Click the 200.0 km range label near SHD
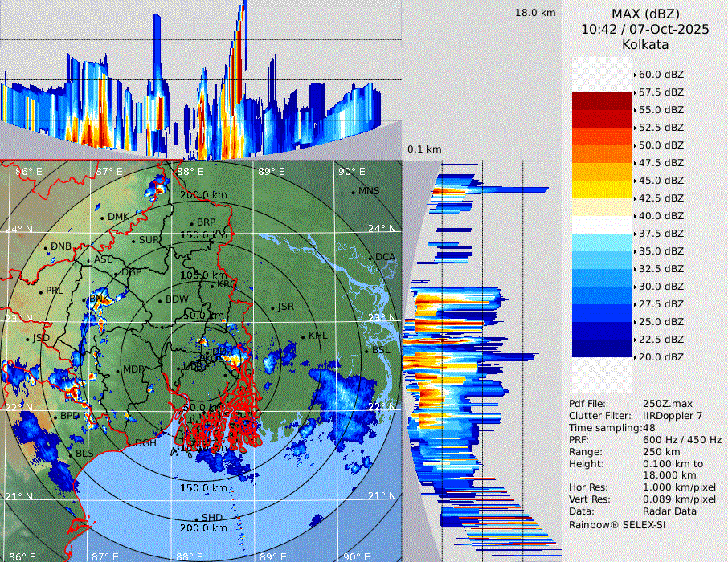Screen dimensions: 728x562 click(202, 528)
